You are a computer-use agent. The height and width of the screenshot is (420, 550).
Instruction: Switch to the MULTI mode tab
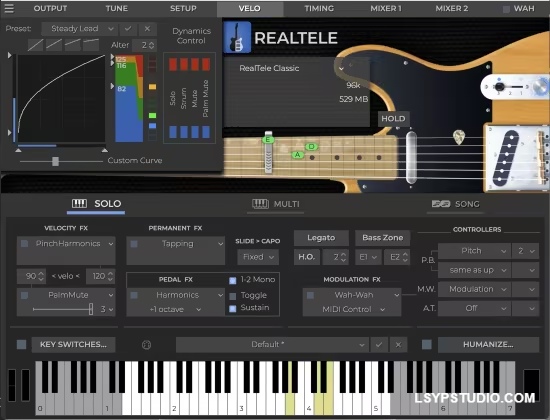click(x=276, y=204)
